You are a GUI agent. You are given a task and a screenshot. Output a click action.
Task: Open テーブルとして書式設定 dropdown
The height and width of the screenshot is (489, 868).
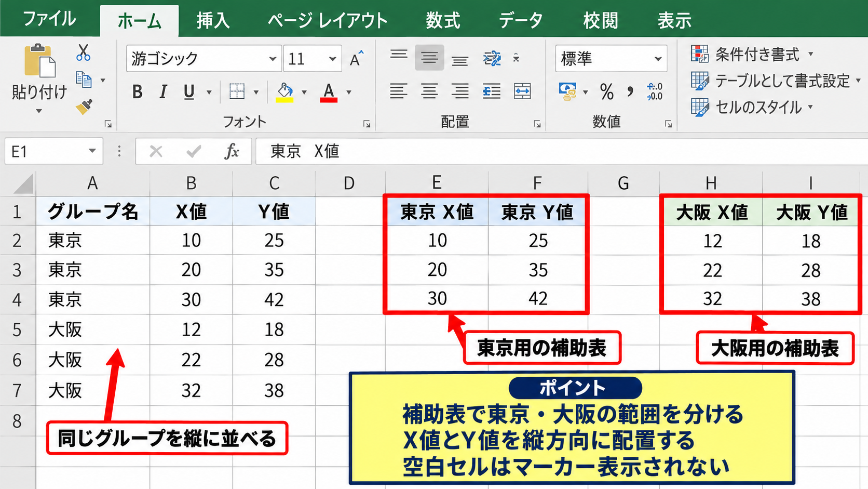point(776,81)
